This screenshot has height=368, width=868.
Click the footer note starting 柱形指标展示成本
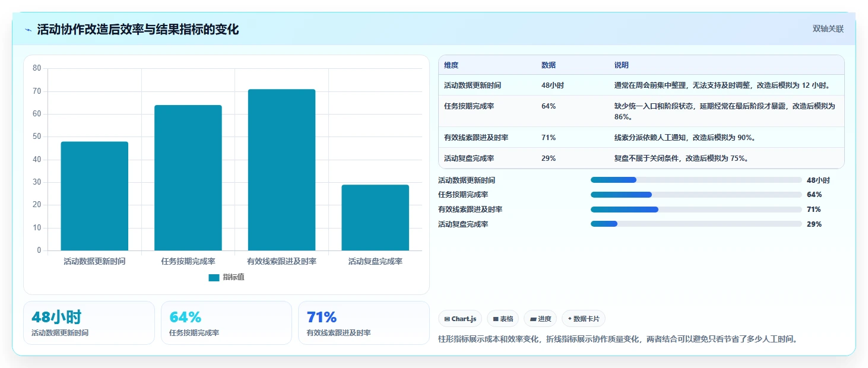(x=617, y=339)
